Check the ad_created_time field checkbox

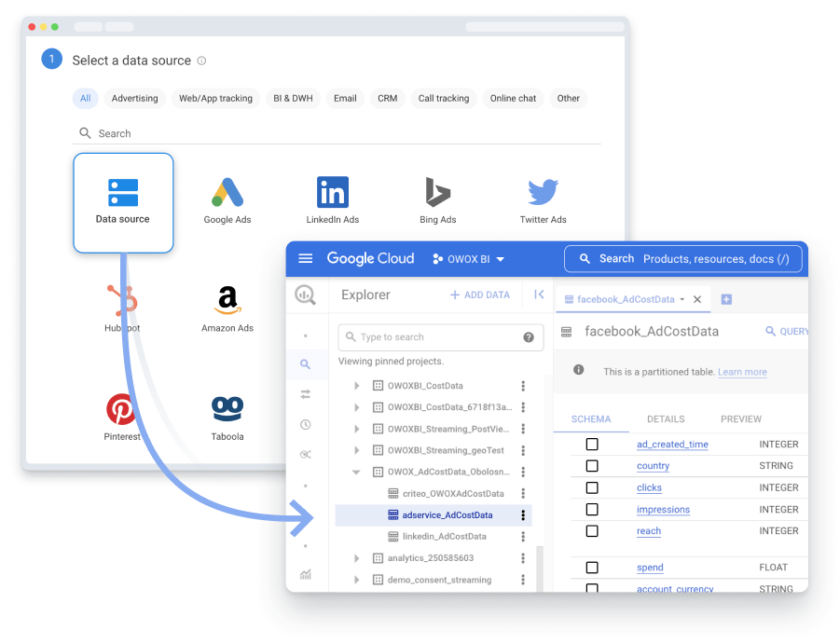click(592, 445)
